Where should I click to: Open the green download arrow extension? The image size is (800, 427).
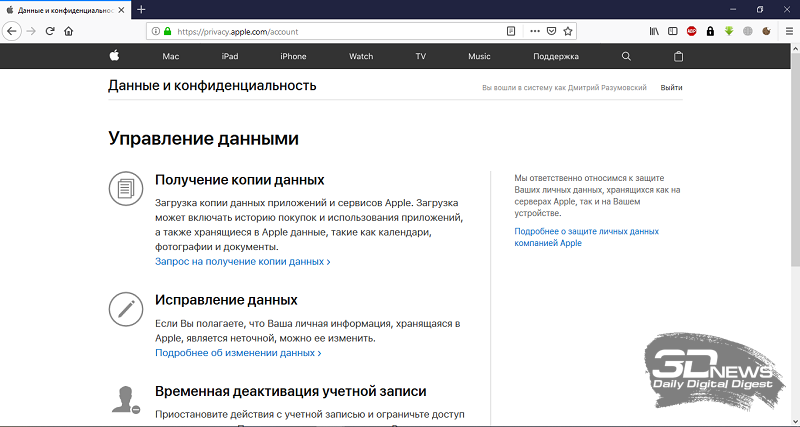pos(729,31)
